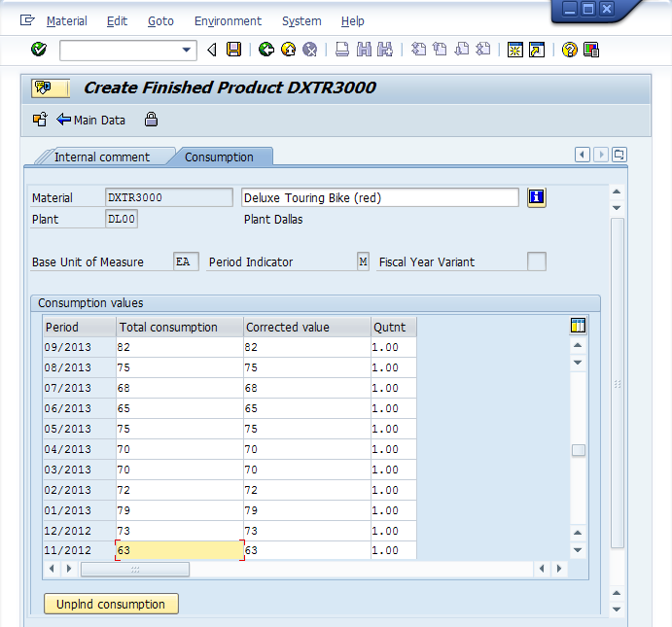Screen dimensions: 672x627
Task: Click table scroll-down arrow at bottom right
Action: [x=578, y=550]
